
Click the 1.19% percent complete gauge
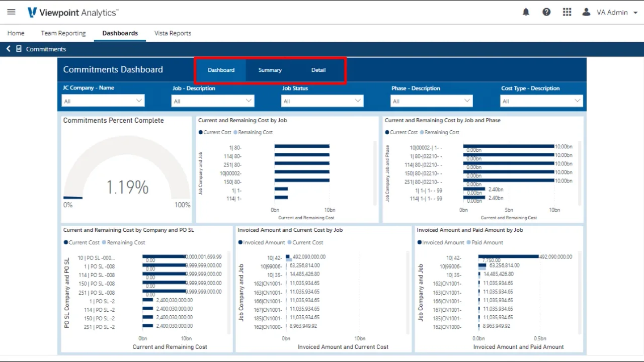click(x=127, y=187)
